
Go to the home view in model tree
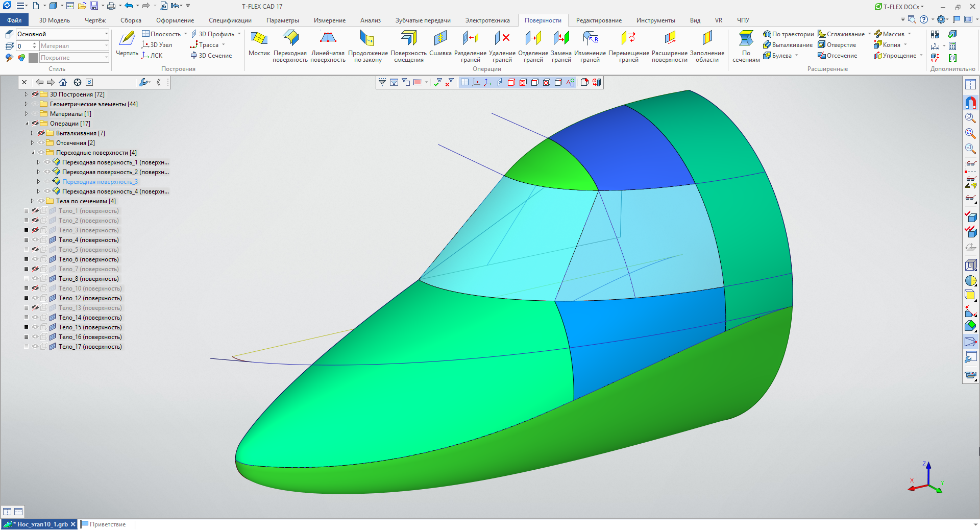63,82
